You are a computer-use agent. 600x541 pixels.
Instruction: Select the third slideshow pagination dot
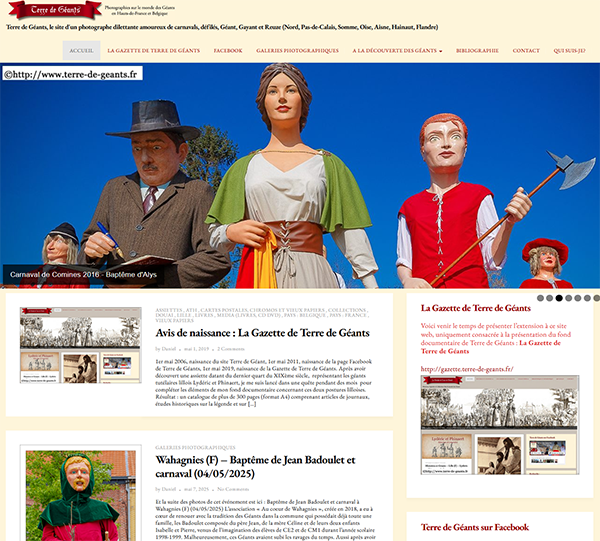(x=559, y=298)
